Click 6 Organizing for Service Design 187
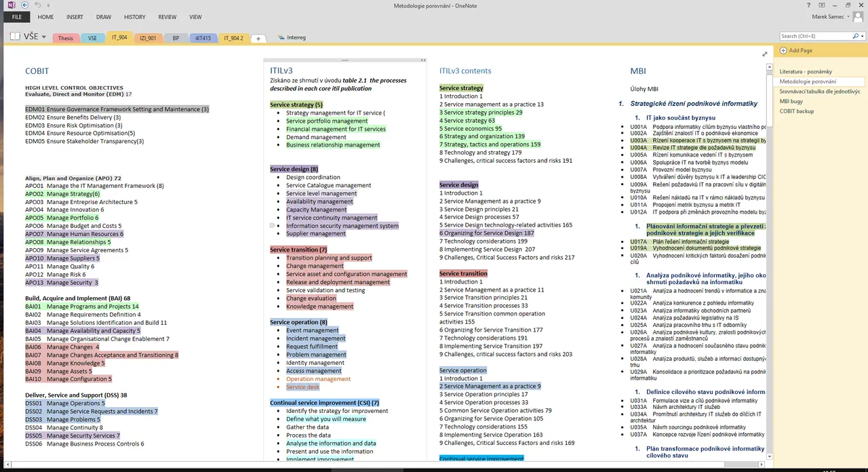Screen dimensions: 868x472 coord(487,233)
